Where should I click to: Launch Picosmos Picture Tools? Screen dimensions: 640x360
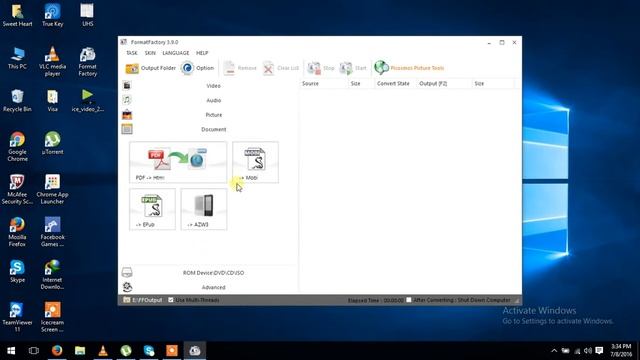pos(409,68)
